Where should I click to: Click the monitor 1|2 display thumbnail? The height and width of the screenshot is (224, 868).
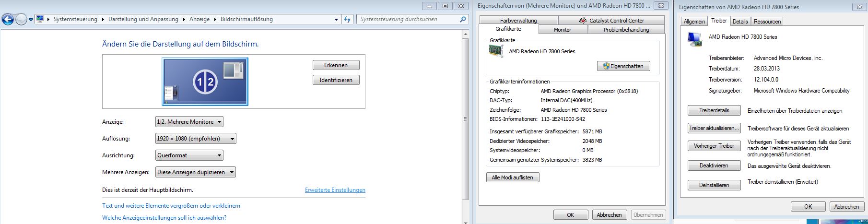(205, 82)
